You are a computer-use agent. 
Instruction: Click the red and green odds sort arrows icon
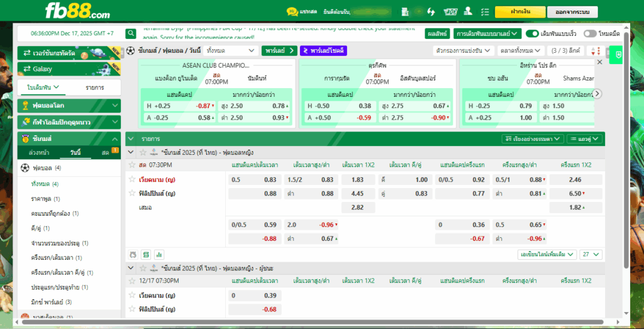tap(596, 51)
